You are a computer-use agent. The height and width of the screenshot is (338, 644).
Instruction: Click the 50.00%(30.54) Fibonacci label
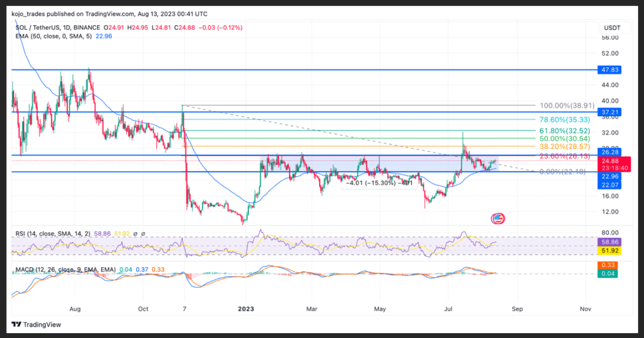click(x=565, y=139)
